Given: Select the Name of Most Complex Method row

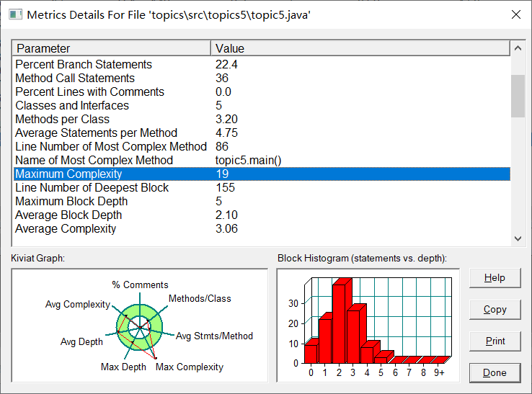Looking at the screenshot, I should tap(261, 160).
